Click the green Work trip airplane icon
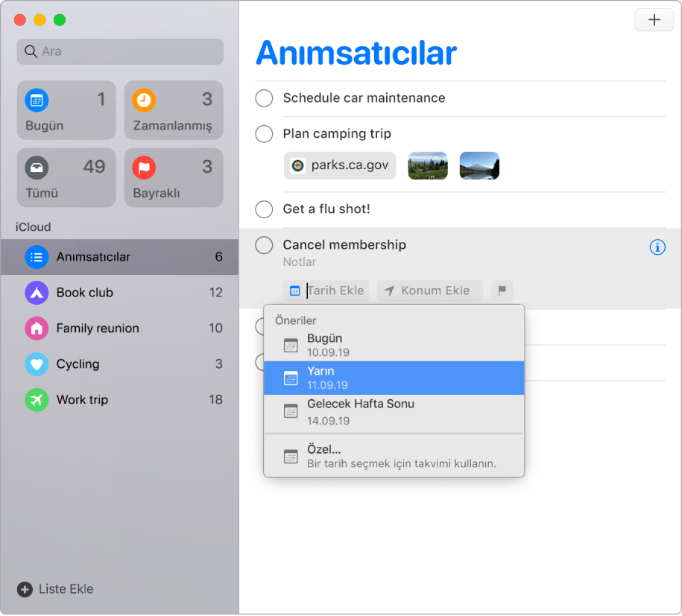 (37, 399)
